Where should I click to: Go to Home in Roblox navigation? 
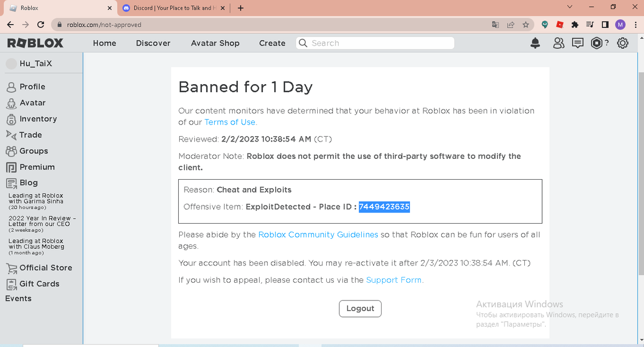pyautogui.click(x=105, y=43)
